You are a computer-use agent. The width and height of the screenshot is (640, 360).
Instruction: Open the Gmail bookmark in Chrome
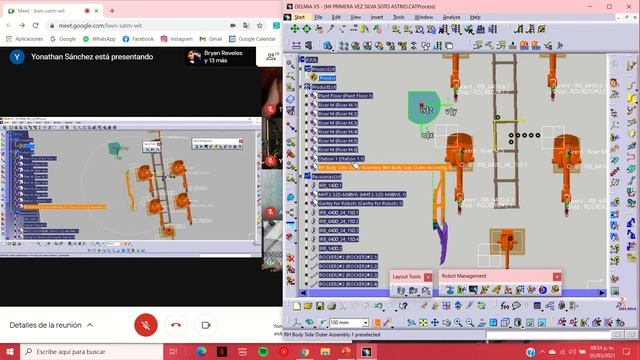click(x=211, y=39)
